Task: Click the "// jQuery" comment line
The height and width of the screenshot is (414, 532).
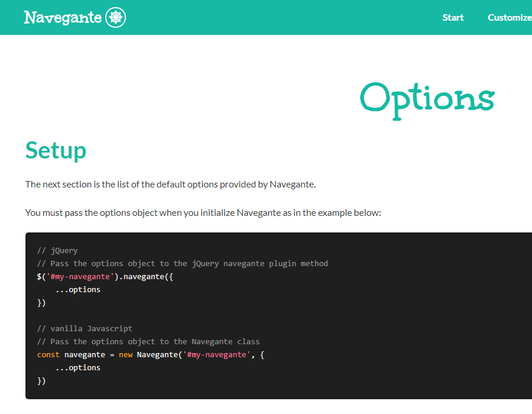Action: coord(57,250)
